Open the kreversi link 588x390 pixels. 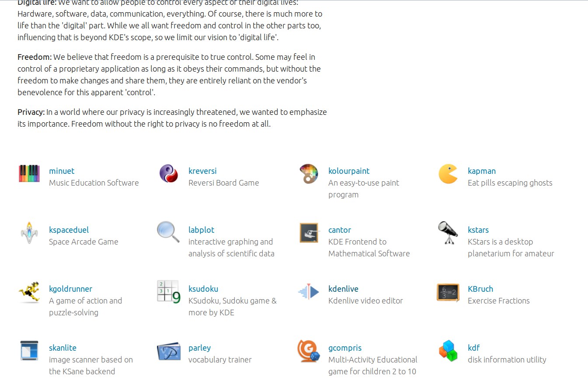[202, 171]
